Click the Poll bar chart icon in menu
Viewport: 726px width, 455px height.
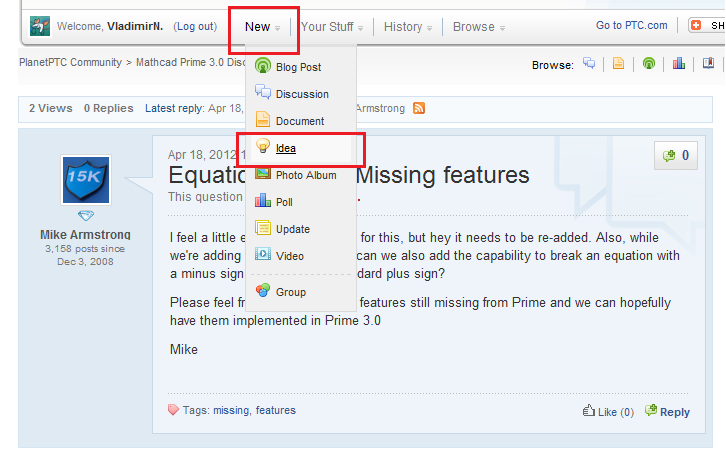pos(263,200)
